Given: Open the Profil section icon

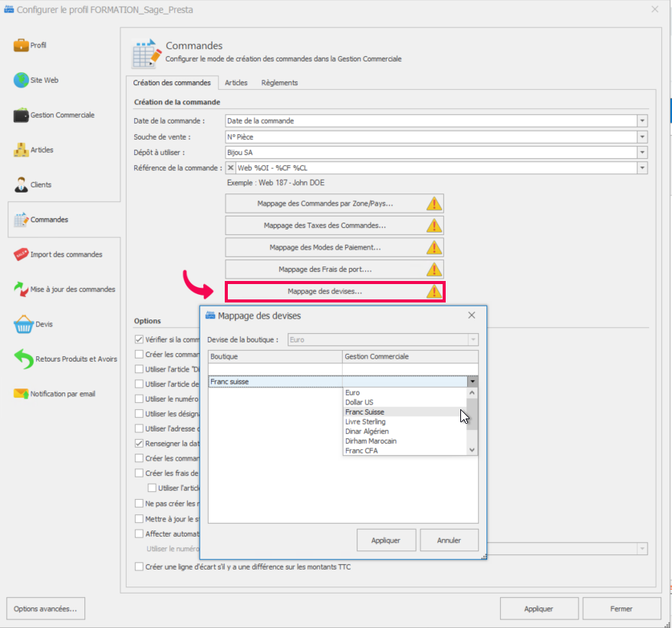Looking at the screenshot, I should (21, 45).
